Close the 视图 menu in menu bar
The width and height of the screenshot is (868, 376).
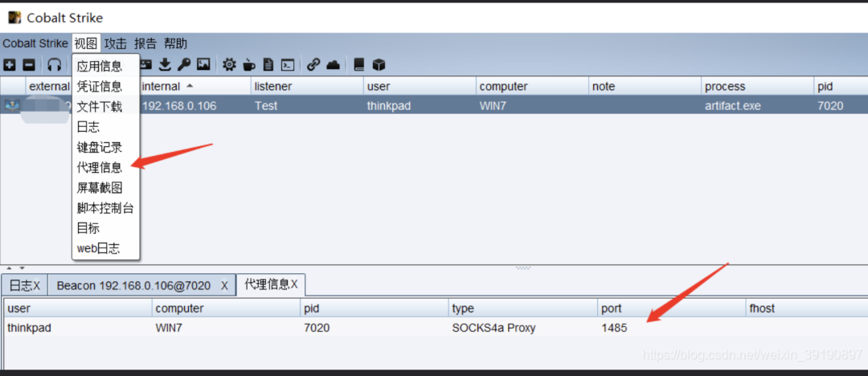(86, 43)
